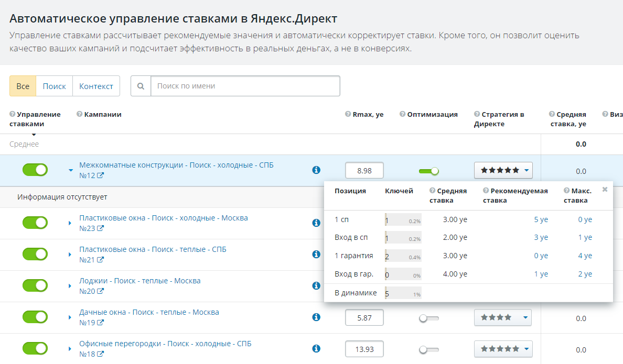Open external link icon for campaign №23
This screenshot has height=364, width=623.
(100, 228)
